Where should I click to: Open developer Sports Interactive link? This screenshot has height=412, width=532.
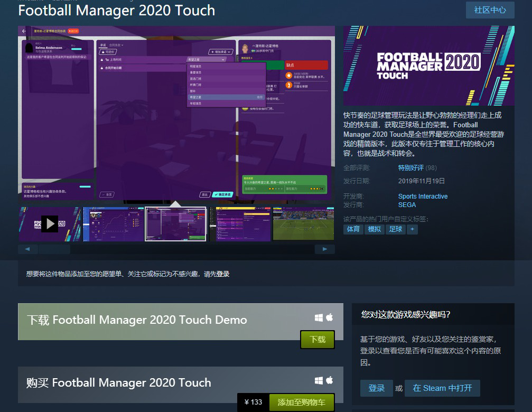[x=423, y=196]
